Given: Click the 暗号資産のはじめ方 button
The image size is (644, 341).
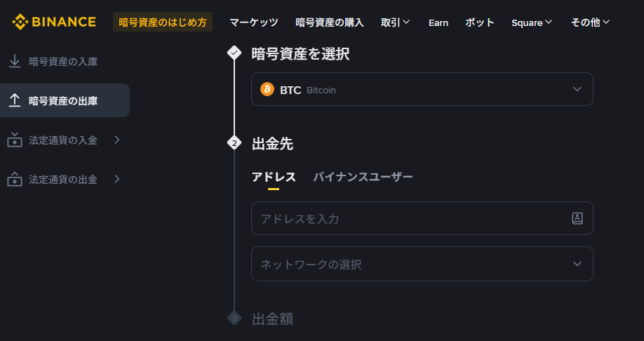Looking at the screenshot, I should click(x=163, y=22).
